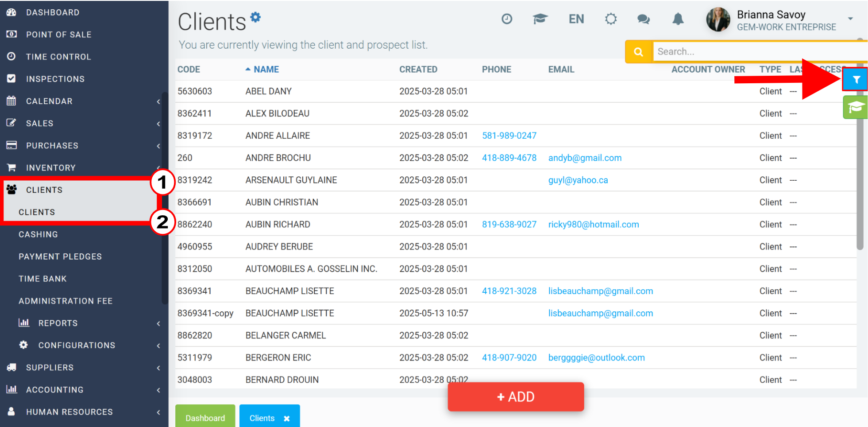Image resolution: width=868 pixels, height=427 pixels.
Task: Click the Human Resources person icon
Action: 12,411
